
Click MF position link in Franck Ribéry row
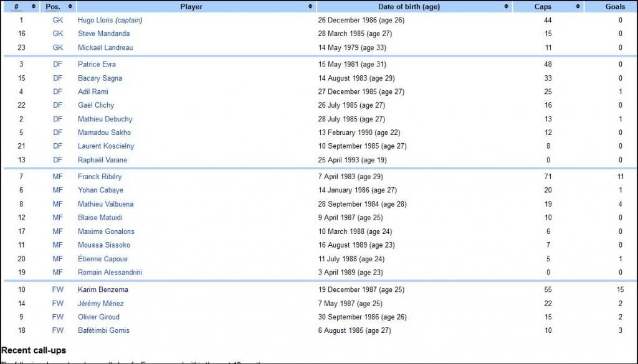tap(58, 177)
